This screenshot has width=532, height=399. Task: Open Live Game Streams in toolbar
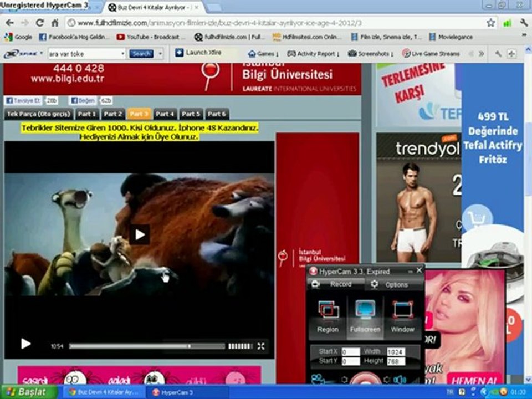point(431,54)
